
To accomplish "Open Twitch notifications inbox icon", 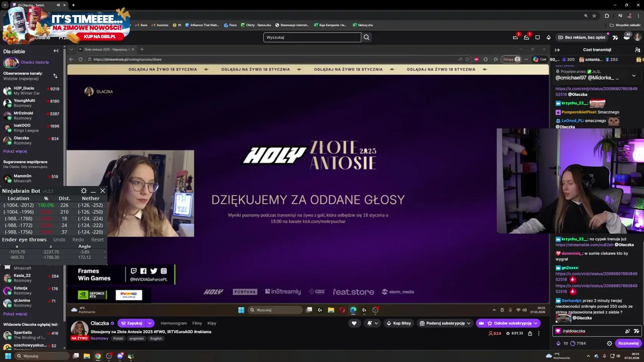I will pos(526,37).
